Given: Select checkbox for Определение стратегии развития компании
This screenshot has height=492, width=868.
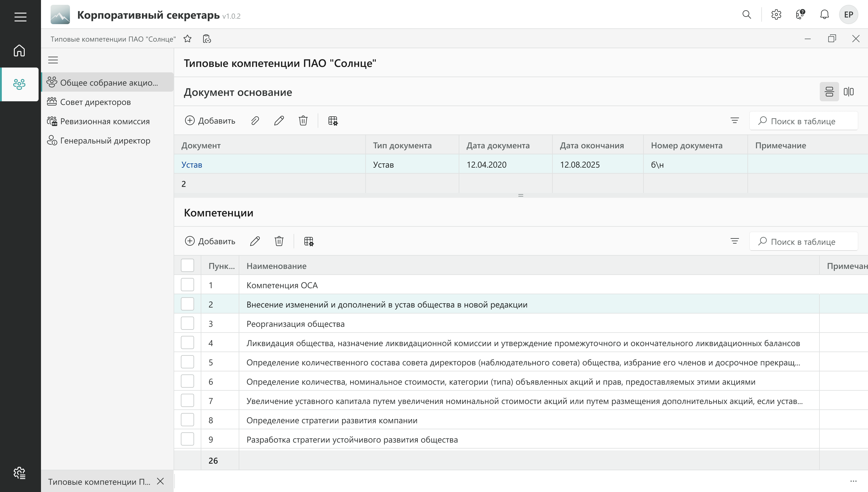Looking at the screenshot, I should coord(187,420).
